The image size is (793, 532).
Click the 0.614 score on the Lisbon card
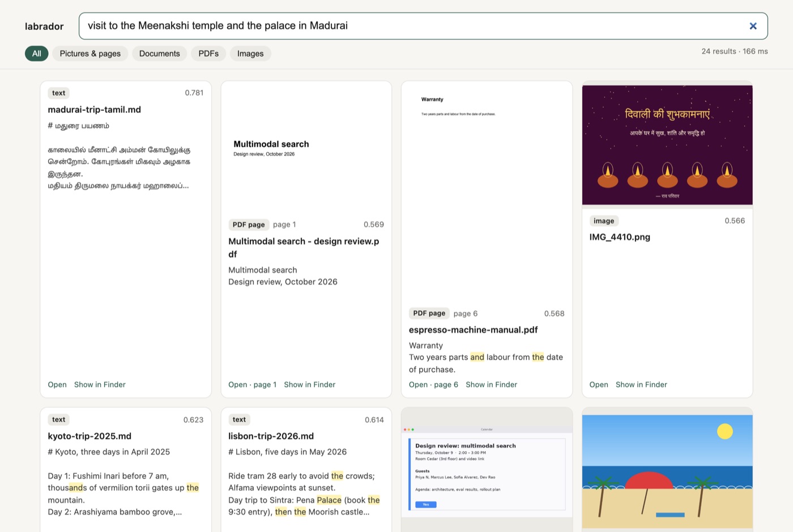(374, 420)
